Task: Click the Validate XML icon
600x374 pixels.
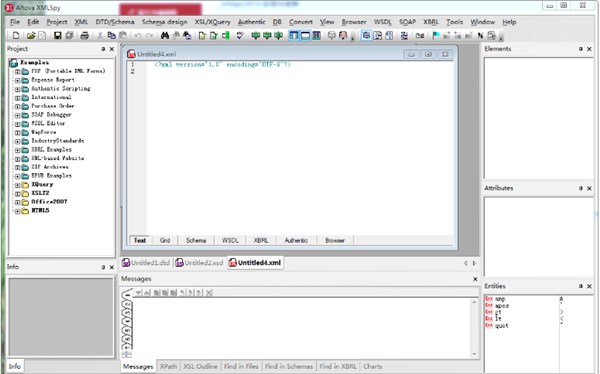Action: coord(214,36)
